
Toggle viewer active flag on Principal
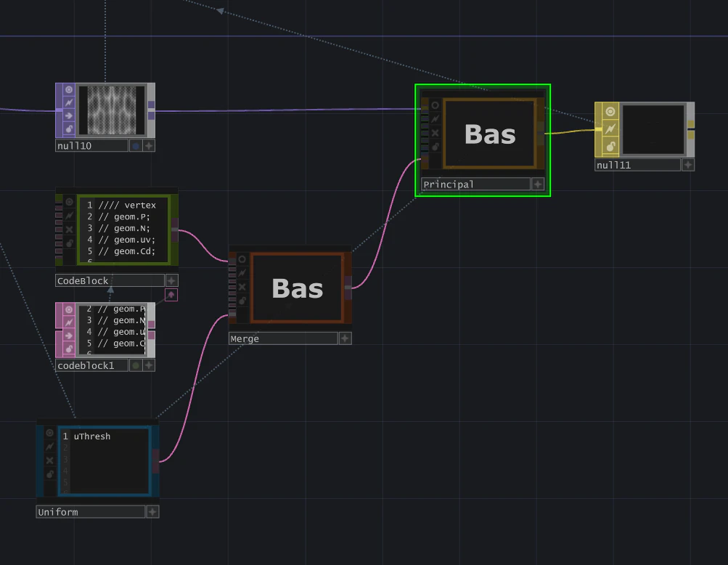435,105
